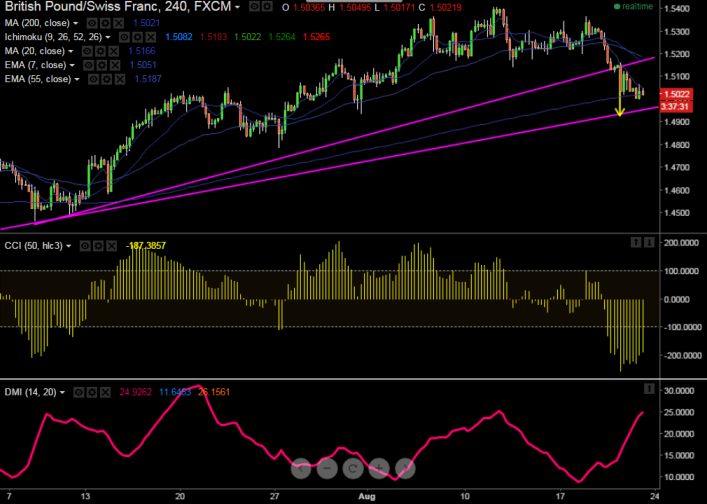Viewport: 707px width, 504px height.
Task: Remove the CCI indicator with X
Action: (111, 246)
